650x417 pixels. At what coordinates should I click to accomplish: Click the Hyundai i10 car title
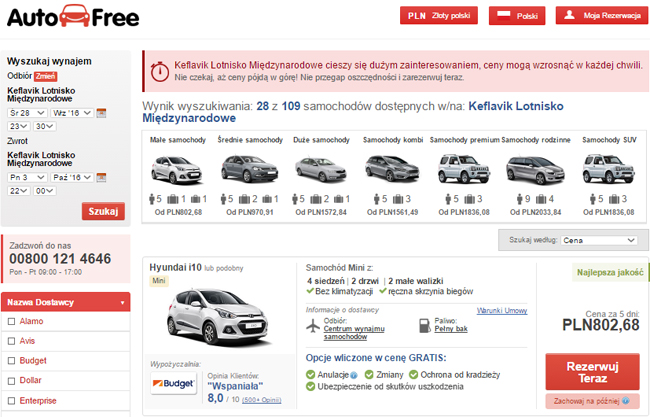175,267
